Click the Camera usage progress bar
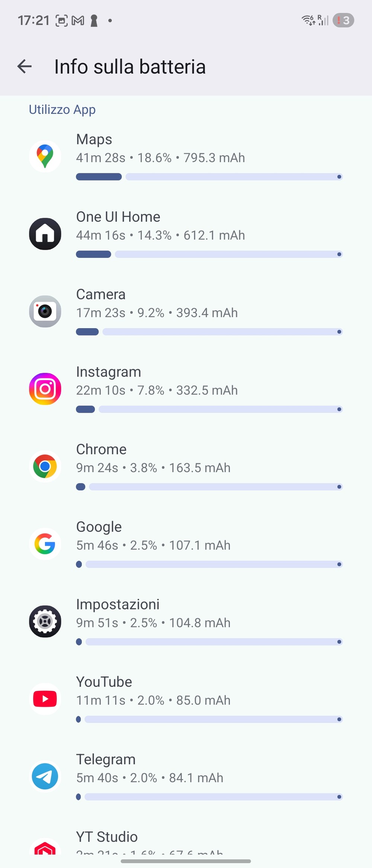Screen dimensions: 372x868 [209, 332]
